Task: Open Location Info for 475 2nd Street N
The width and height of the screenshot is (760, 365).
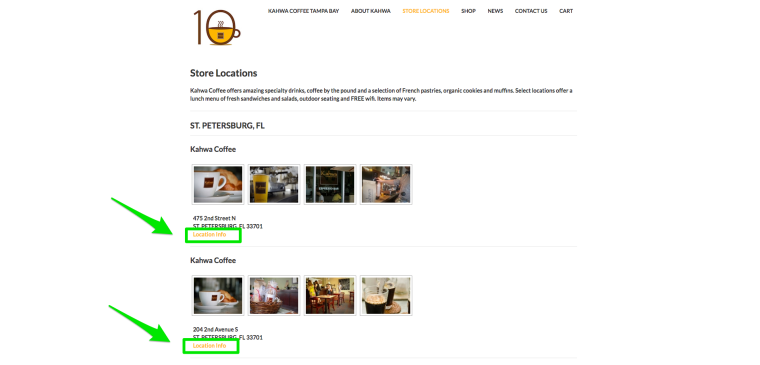Action: [209, 235]
